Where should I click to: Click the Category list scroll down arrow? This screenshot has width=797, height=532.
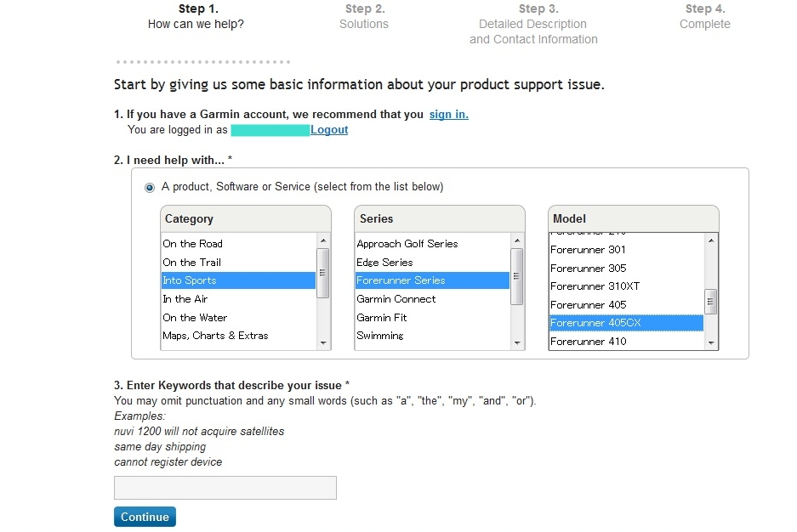coord(323,343)
